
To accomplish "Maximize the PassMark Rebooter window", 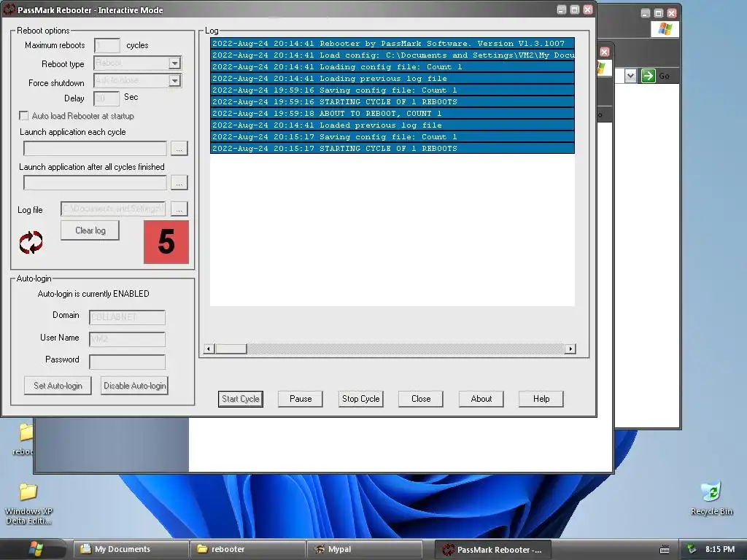I will (575, 9).
